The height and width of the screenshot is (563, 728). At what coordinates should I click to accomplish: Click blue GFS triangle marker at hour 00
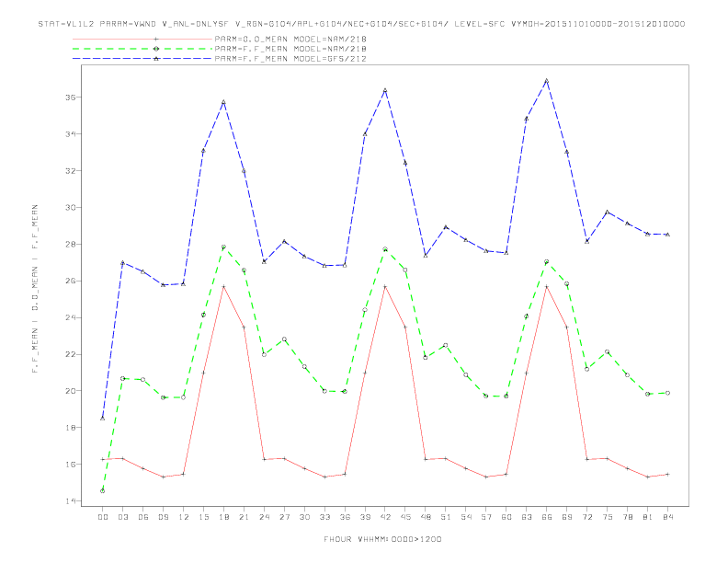(x=103, y=419)
